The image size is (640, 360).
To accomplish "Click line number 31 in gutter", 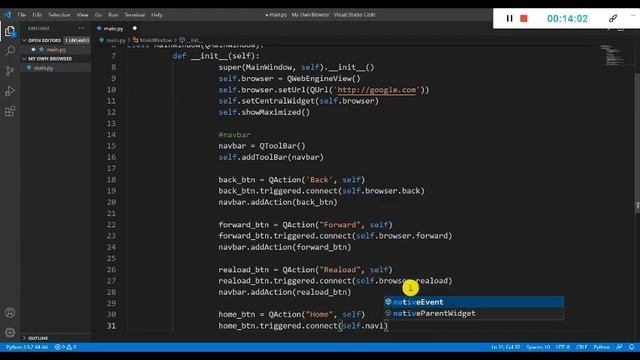I will click(x=111, y=326).
